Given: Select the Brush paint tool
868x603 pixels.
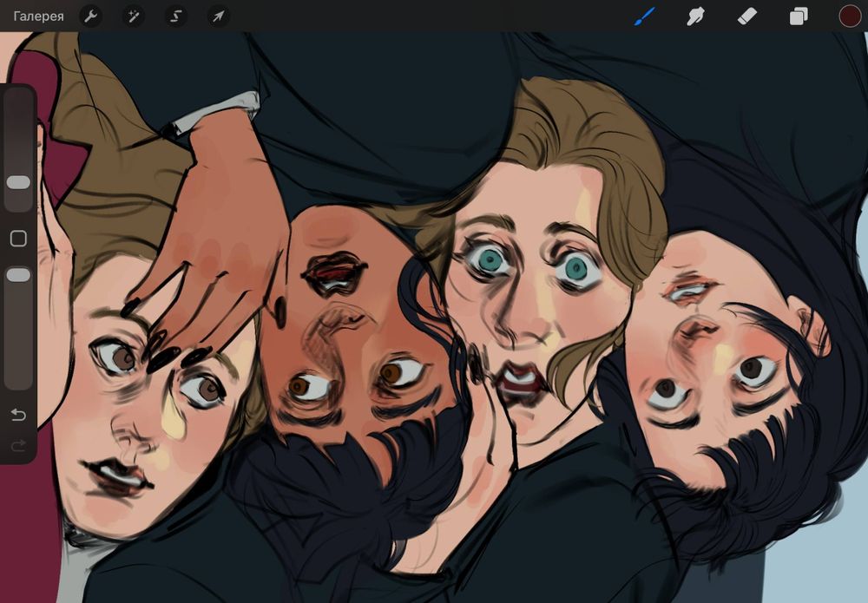Looking at the screenshot, I should tap(644, 16).
